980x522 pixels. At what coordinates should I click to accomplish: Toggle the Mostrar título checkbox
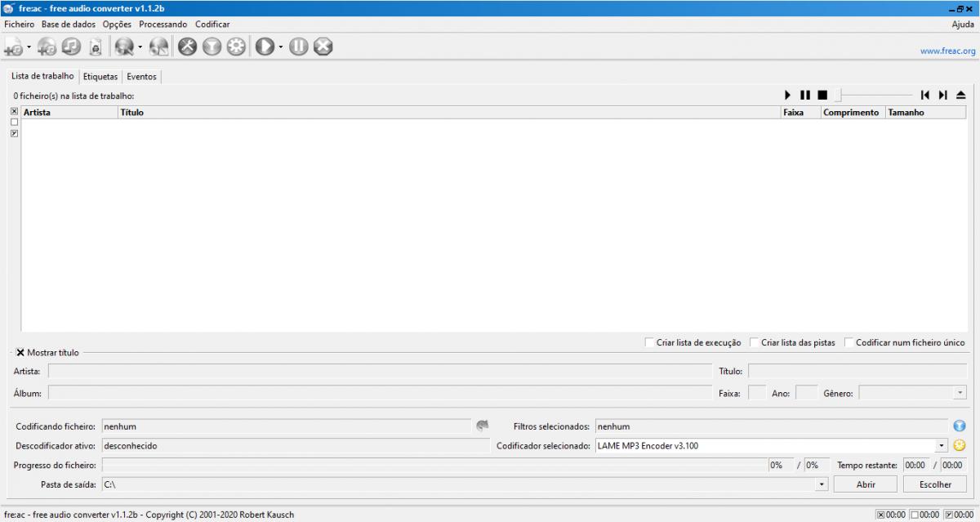pos(20,353)
